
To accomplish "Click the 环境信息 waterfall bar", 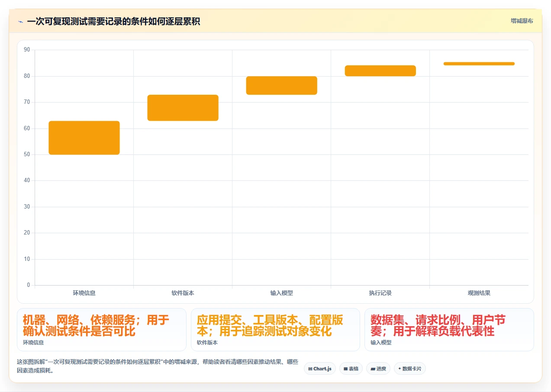I will click(x=84, y=138).
